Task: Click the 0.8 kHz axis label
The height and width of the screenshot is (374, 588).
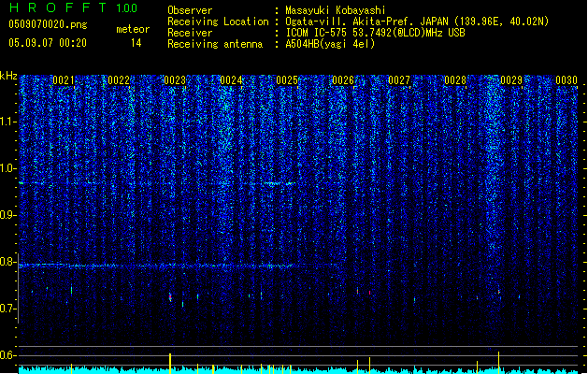Action: tap(8, 262)
